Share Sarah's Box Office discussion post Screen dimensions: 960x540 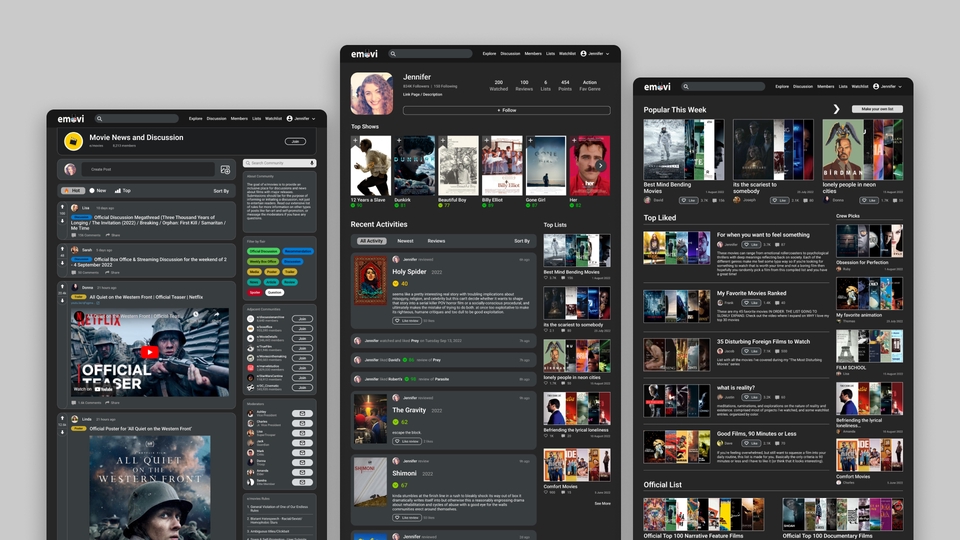coord(112,272)
